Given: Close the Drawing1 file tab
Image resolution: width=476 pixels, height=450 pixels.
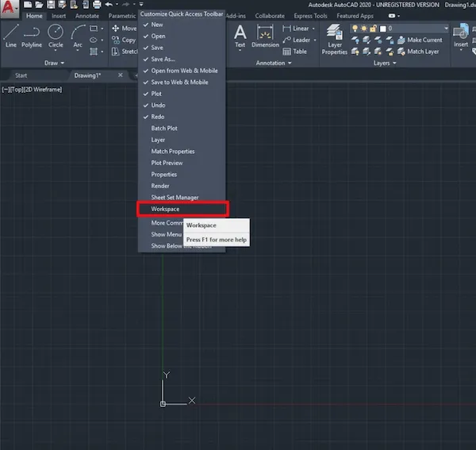Looking at the screenshot, I should pos(121,75).
